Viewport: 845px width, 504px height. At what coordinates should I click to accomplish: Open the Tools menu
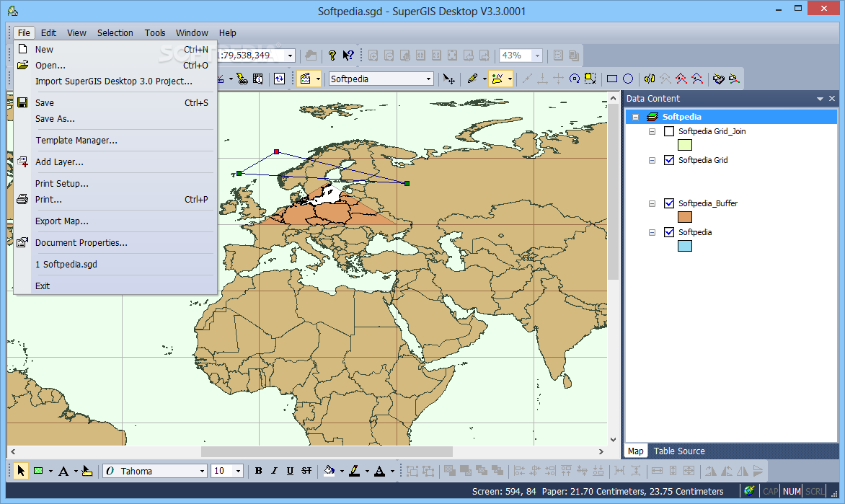tap(155, 33)
